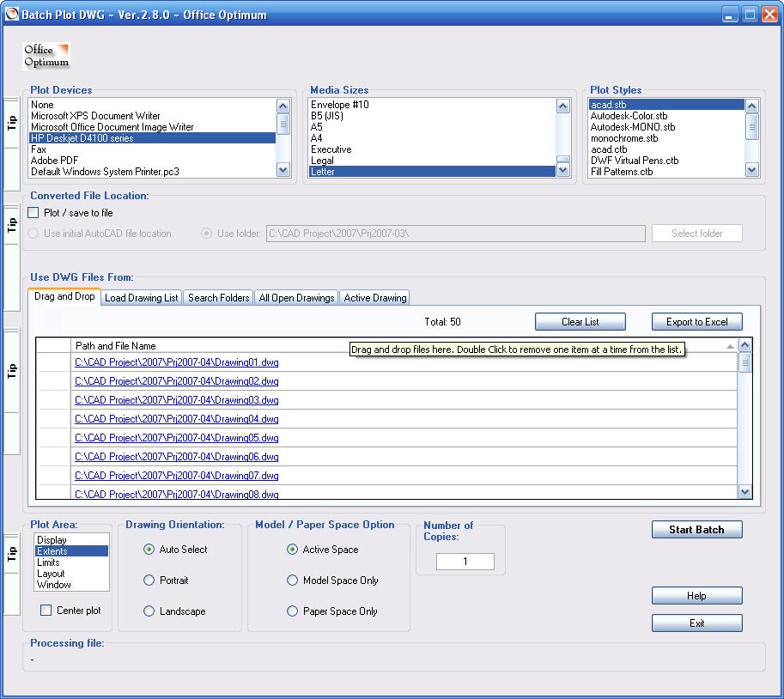Select Autodesk-MONO.stb plot style
The height and width of the screenshot is (699, 784).
coord(666,127)
